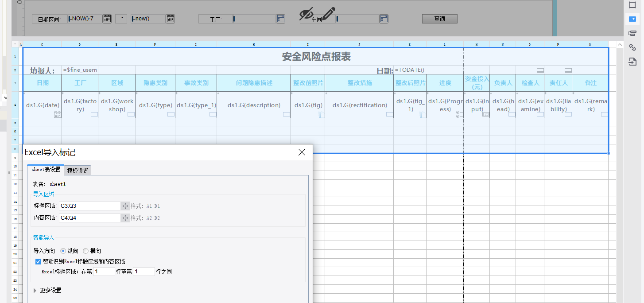Viewport: 644px width, 303px height.
Task: Select the 日期区间 label widget
Action: click(49, 19)
